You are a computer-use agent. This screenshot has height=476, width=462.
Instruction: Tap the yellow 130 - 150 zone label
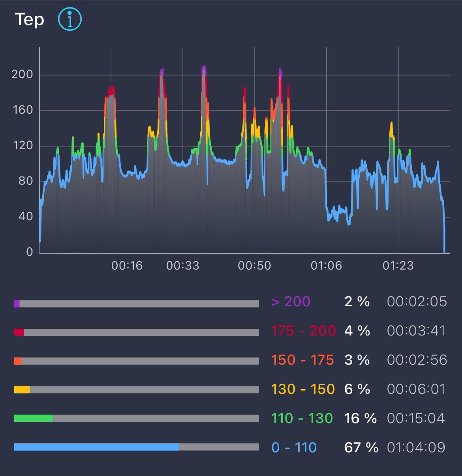[303, 389]
